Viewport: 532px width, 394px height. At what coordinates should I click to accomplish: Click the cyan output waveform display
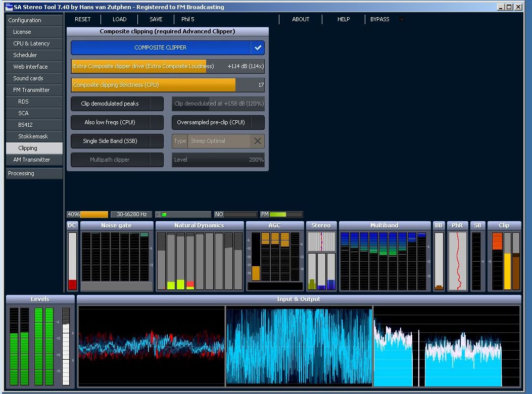click(x=299, y=346)
